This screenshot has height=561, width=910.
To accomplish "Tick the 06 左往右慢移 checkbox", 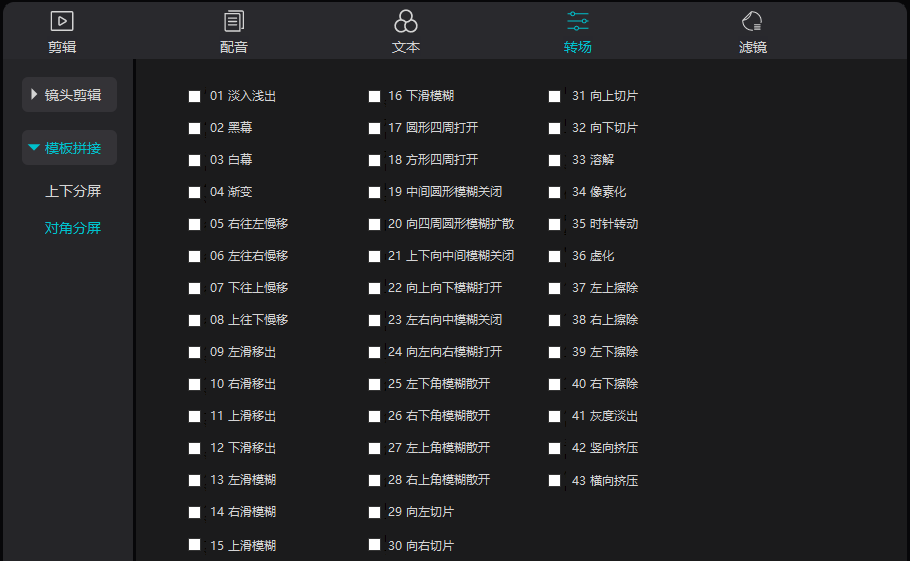I will [194, 256].
